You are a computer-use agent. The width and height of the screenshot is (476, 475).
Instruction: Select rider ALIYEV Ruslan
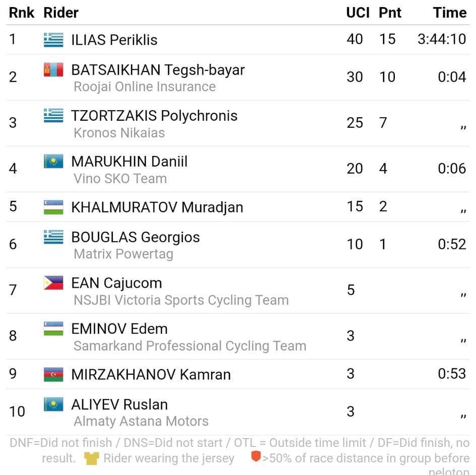[119, 405]
